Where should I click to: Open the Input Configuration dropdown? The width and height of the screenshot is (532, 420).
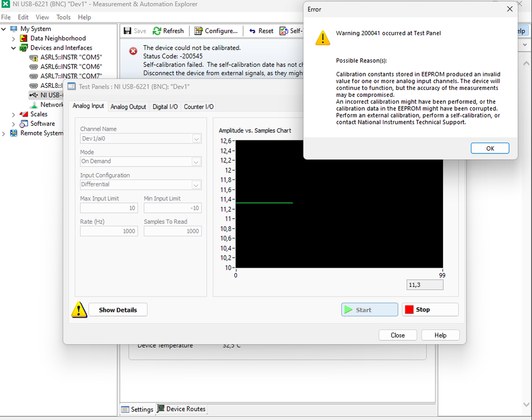[196, 185]
